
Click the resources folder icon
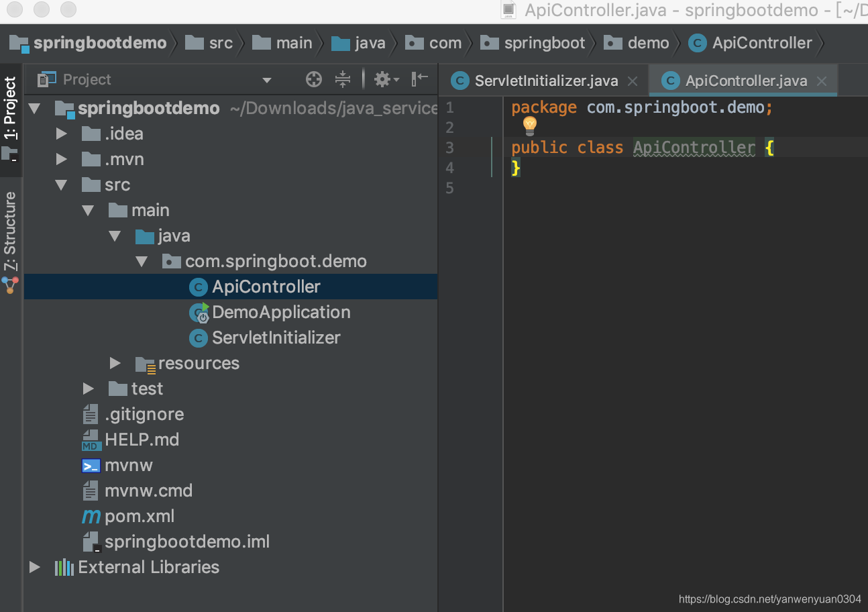146,364
